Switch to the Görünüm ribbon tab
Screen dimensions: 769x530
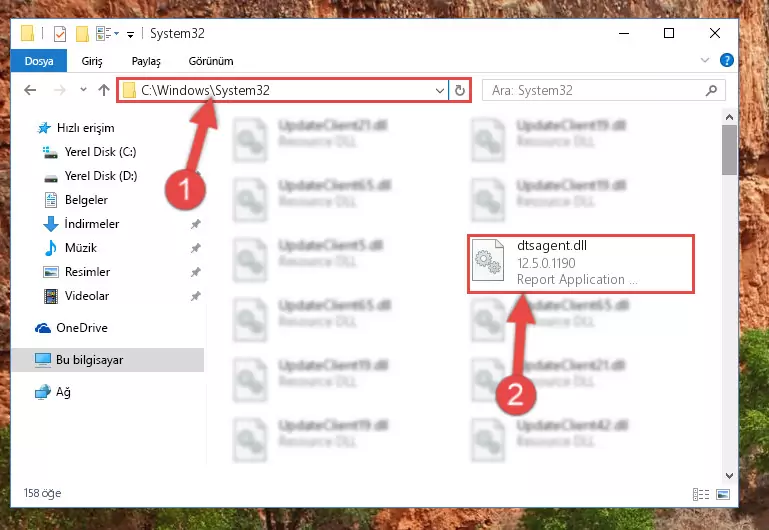[x=211, y=61]
